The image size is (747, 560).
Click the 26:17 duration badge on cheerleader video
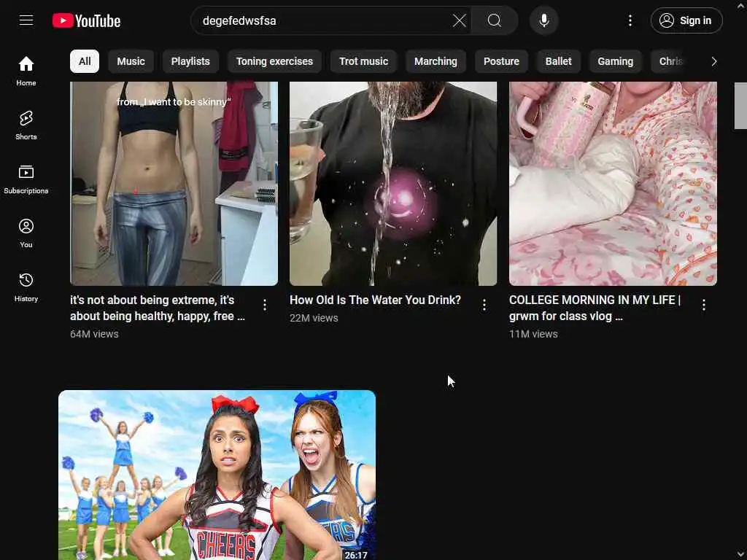pyautogui.click(x=356, y=555)
